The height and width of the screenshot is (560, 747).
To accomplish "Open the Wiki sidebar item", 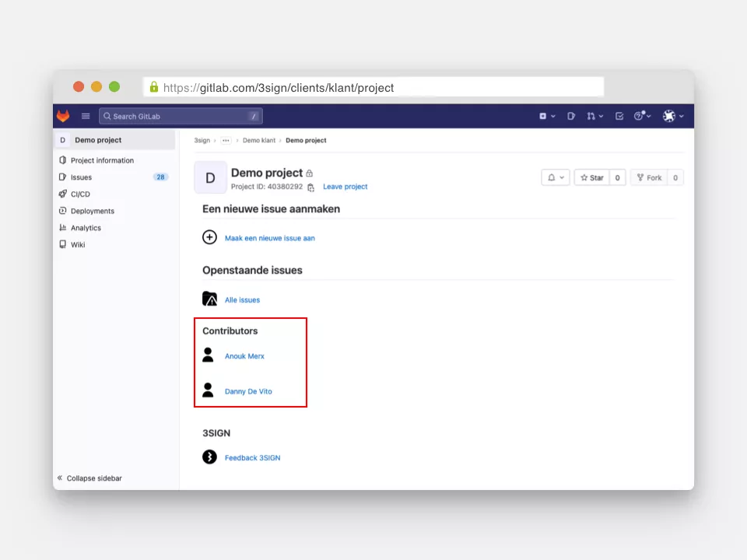I will point(78,244).
